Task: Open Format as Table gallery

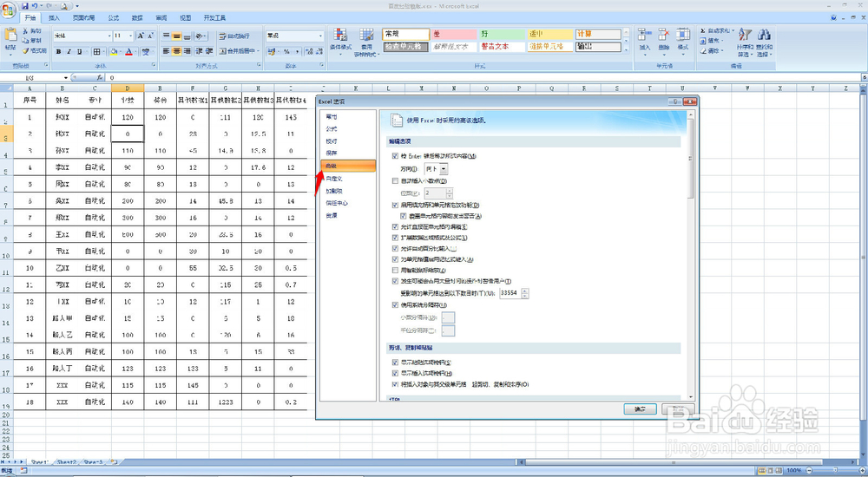Action: pyautogui.click(x=366, y=42)
